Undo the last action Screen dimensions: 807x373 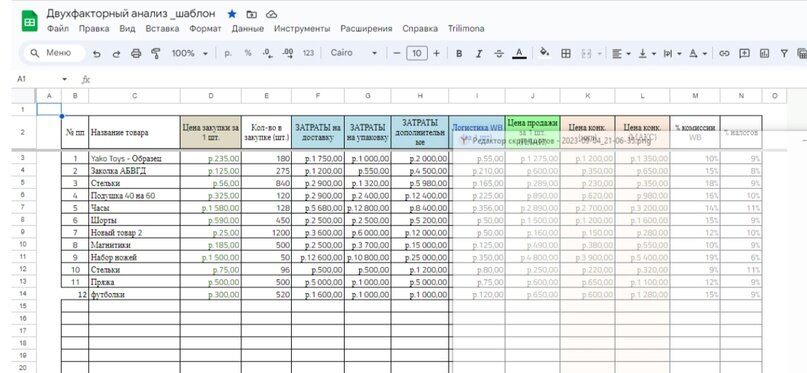click(97, 54)
